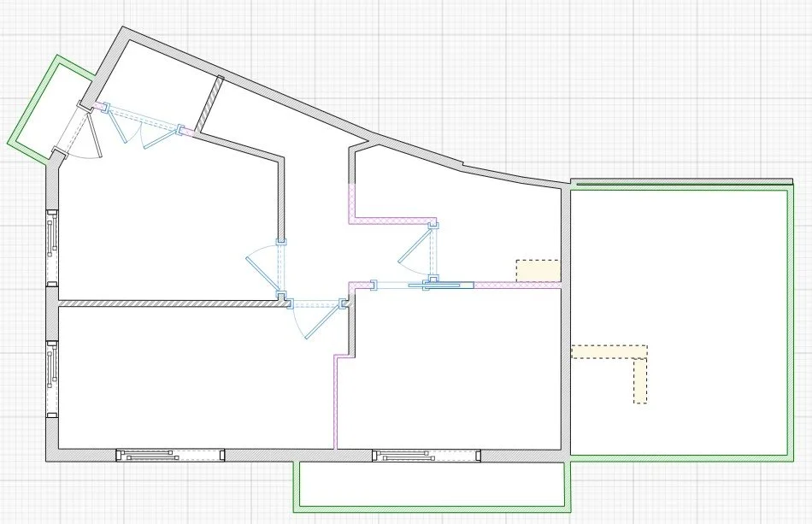Select the lower window on the left wall
Screen dimensions: 812x524
point(52,379)
